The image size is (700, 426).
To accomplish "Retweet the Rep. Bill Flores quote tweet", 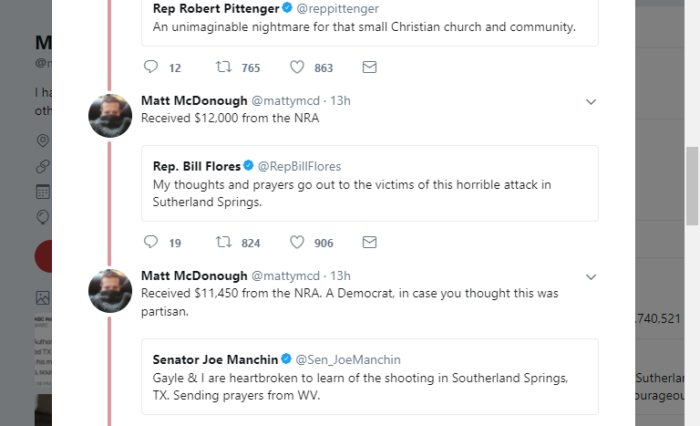I will pos(224,242).
